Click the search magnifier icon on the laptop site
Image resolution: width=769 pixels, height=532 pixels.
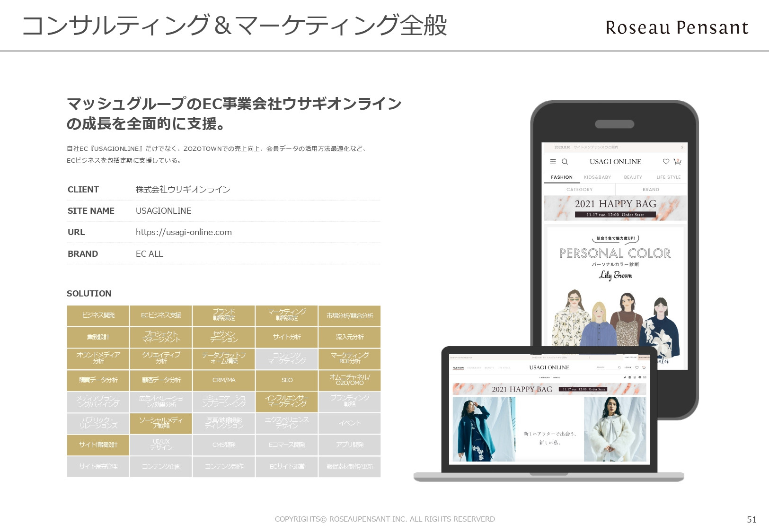tap(619, 367)
